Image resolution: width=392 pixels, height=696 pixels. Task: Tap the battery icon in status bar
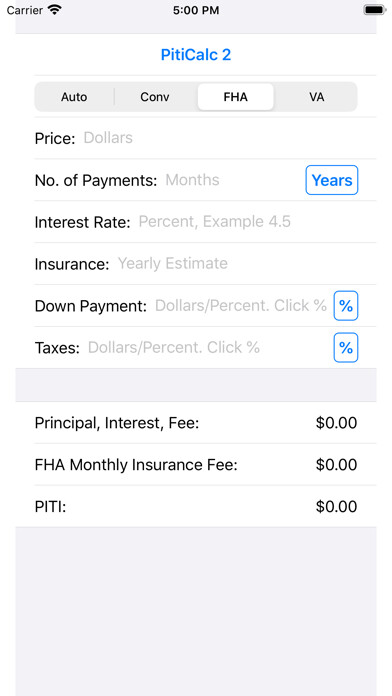[x=375, y=10]
